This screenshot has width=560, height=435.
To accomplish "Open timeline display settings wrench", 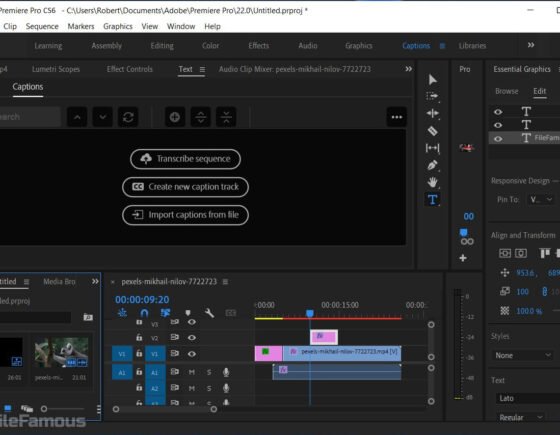I will [x=210, y=313].
